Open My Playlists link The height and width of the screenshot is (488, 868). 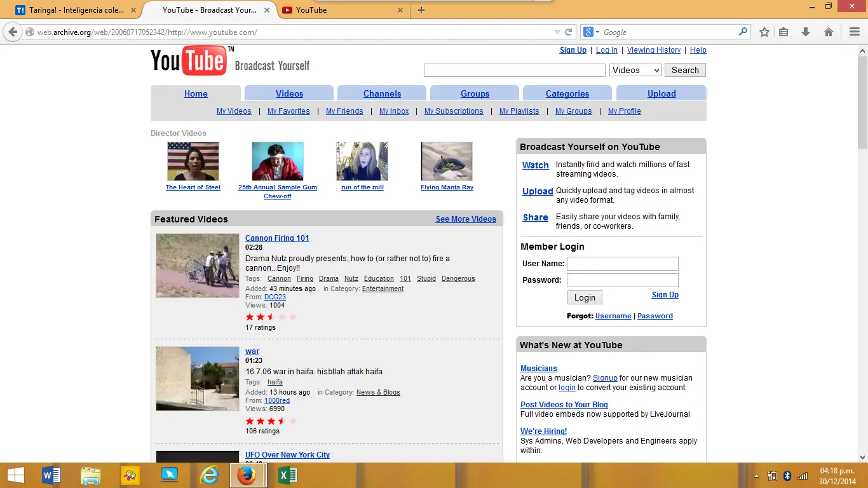(x=519, y=111)
